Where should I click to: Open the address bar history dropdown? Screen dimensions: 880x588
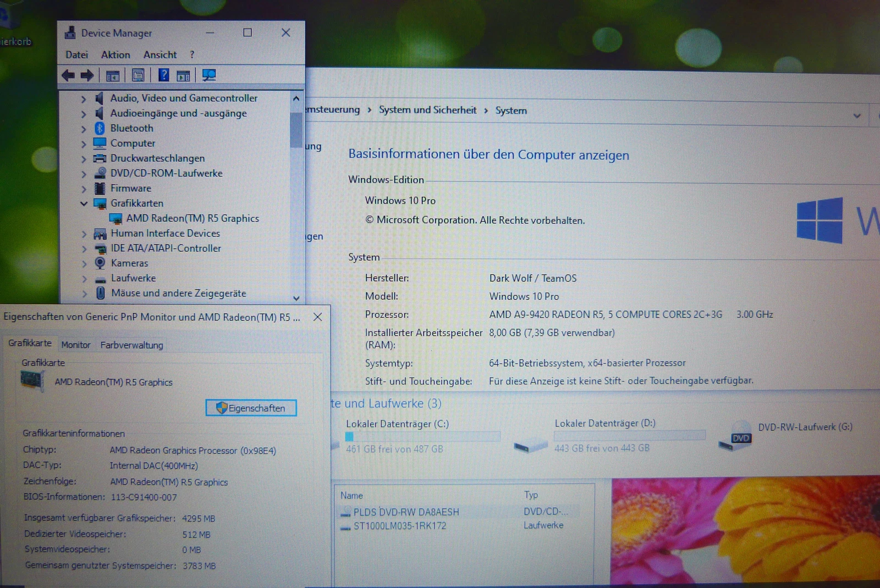(x=857, y=116)
